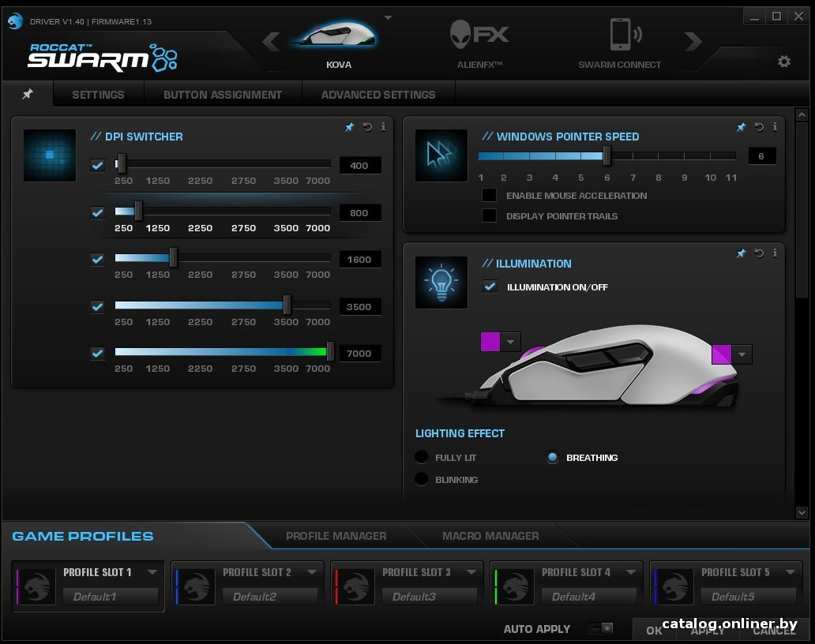Disable the 7000 DPI level checkbox
Viewport: 815px width, 644px height.
click(97, 353)
